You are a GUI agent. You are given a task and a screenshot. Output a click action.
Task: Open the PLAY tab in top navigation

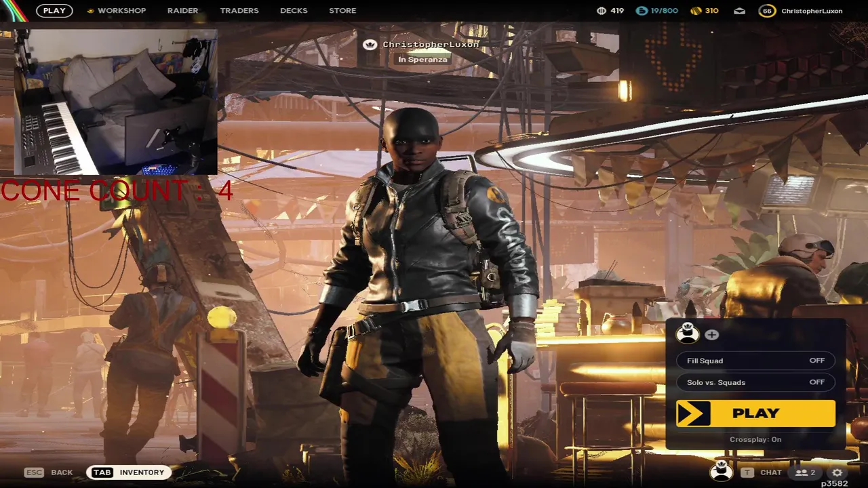pyautogui.click(x=54, y=11)
